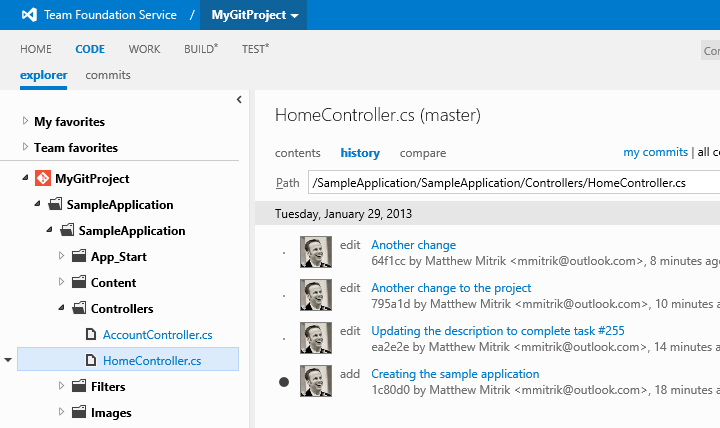
Task: Collapse the left explorer pane
Action: 239,99
